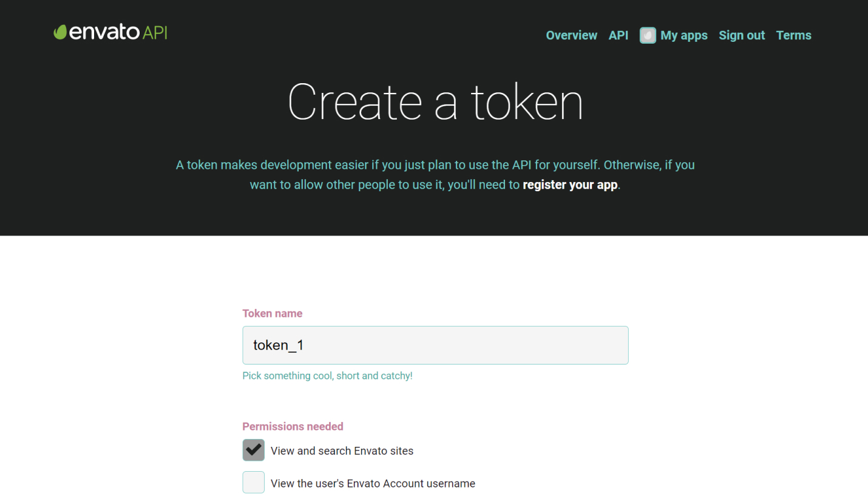Image resolution: width=868 pixels, height=496 pixels.
Task: Click Sign out in the header
Action: (x=742, y=35)
